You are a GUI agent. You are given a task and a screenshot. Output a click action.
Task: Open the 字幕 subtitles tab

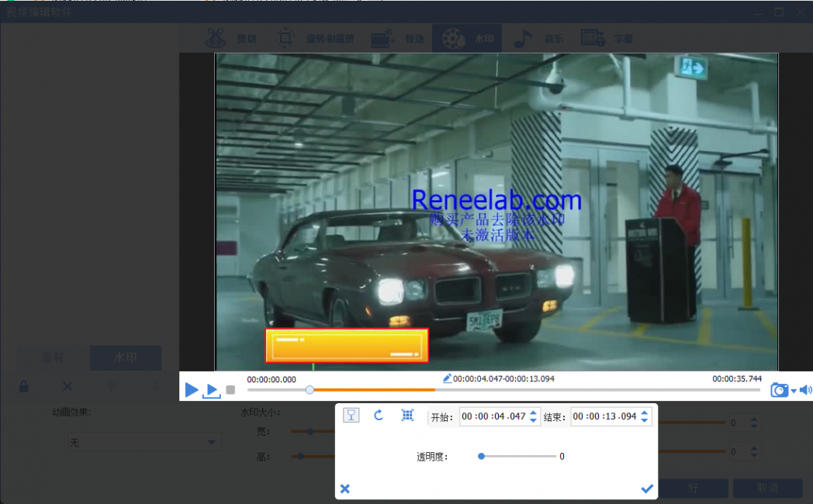tap(607, 38)
